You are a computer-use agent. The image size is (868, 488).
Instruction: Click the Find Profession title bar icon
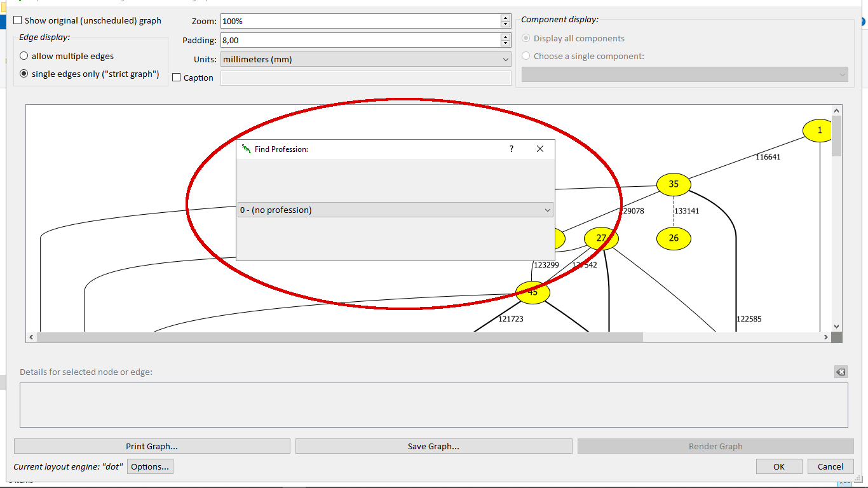pos(245,149)
